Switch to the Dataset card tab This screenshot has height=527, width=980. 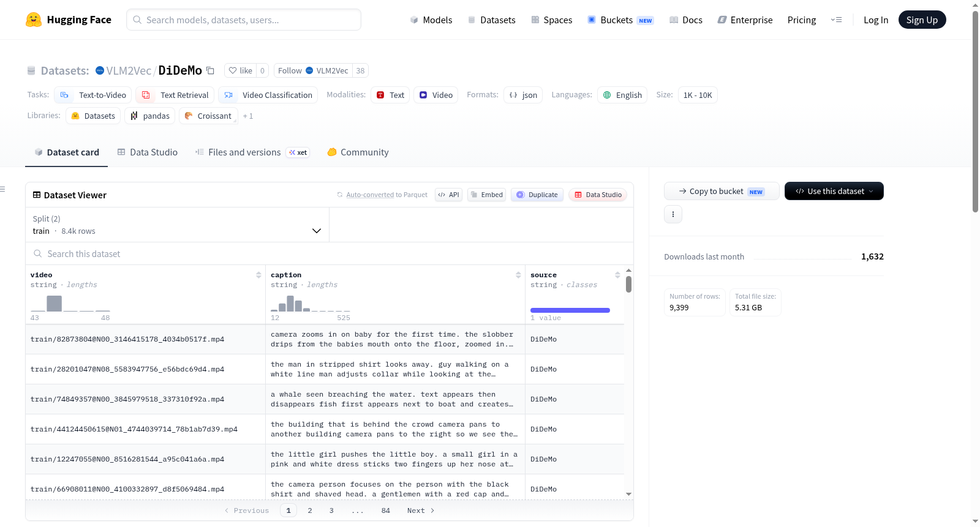pyautogui.click(x=67, y=152)
